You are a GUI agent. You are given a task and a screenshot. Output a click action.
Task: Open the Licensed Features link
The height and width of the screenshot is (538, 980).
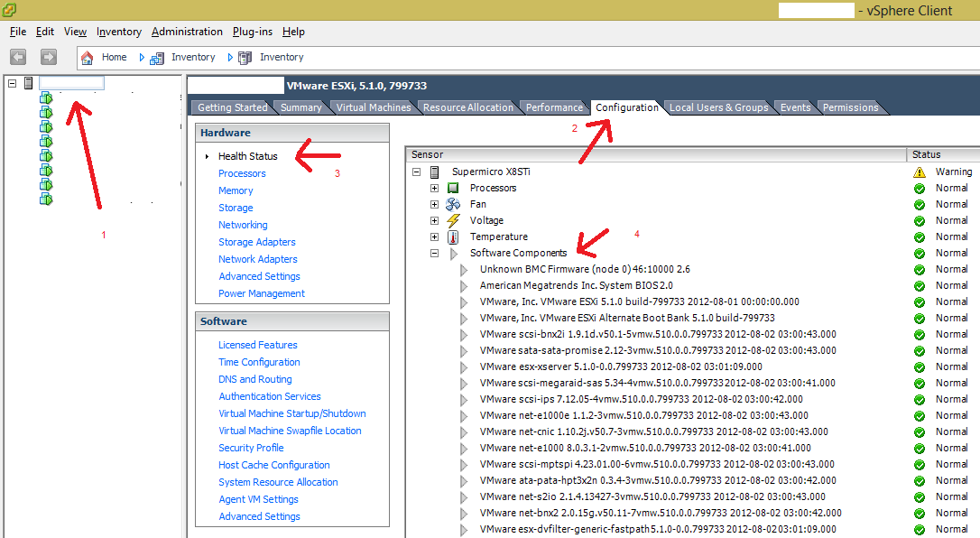click(257, 345)
